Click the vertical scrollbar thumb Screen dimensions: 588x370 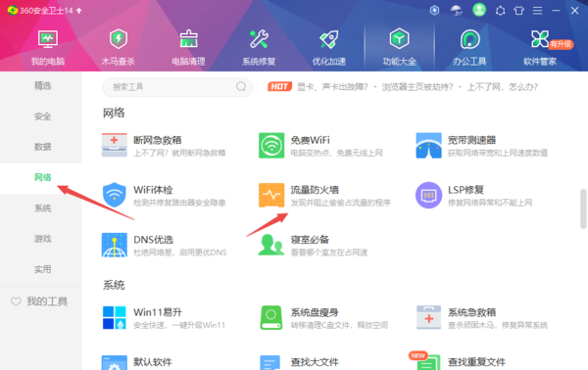(583, 208)
